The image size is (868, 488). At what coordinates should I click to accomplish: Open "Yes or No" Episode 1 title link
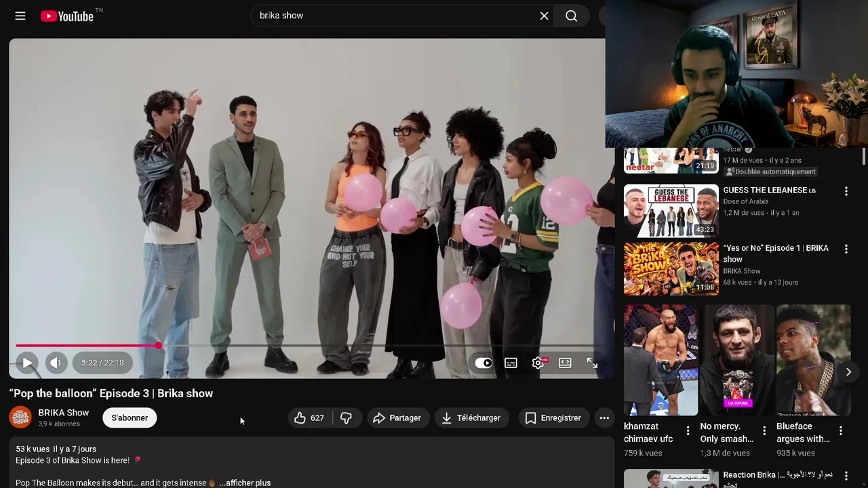pyautogui.click(x=776, y=253)
